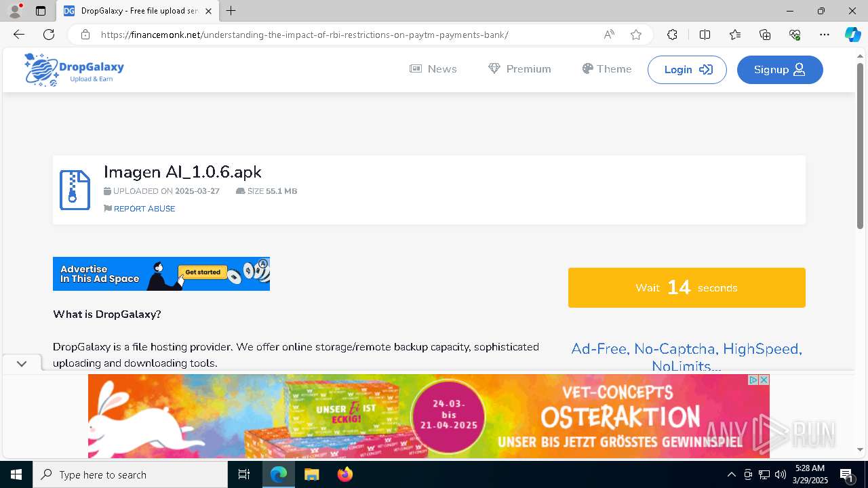Open the Premium menu item
The width and height of the screenshot is (868, 488).
tap(519, 69)
